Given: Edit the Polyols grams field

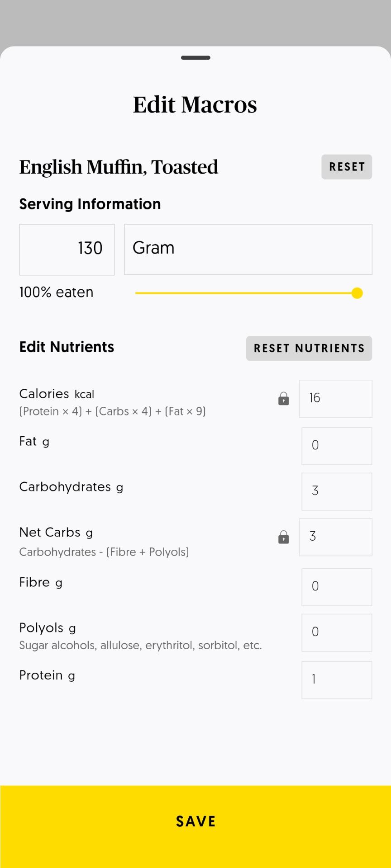Looking at the screenshot, I should click(x=337, y=632).
